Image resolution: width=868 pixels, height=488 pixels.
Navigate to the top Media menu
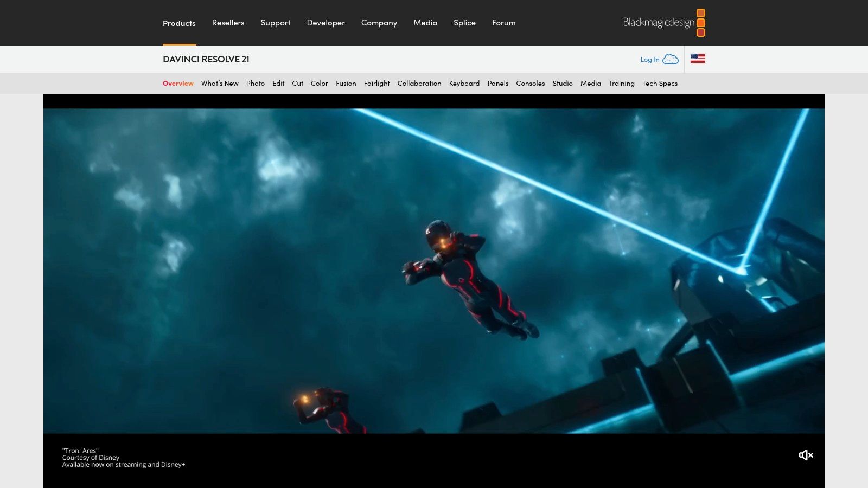click(x=425, y=23)
